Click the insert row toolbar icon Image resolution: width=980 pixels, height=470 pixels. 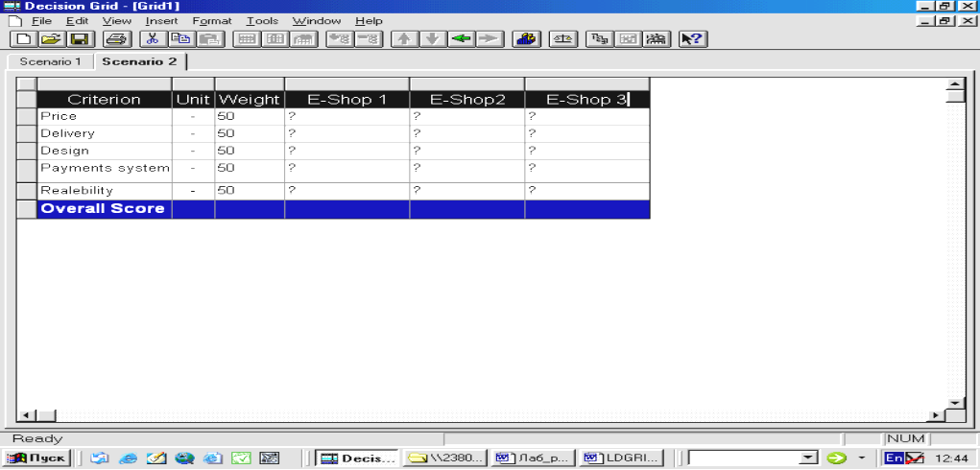pos(340,39)
